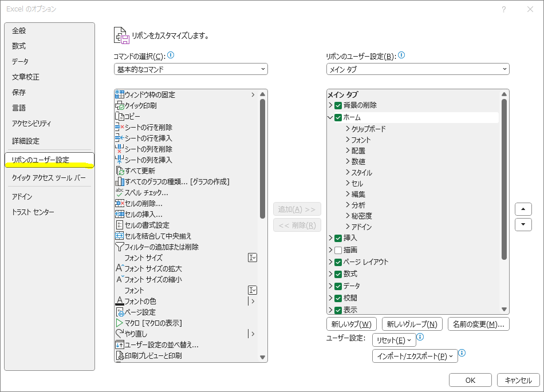
Task: Uncheck the 表示 tab checkbox
Action: pos(338,310)
